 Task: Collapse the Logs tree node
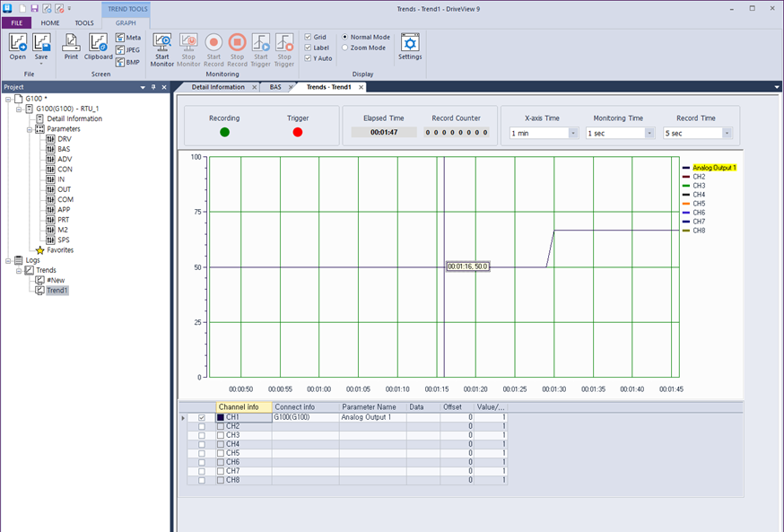pos(8,260)
